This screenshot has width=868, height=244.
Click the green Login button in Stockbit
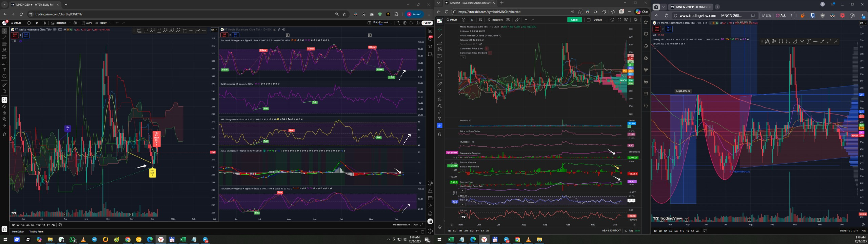coord(574,20)
